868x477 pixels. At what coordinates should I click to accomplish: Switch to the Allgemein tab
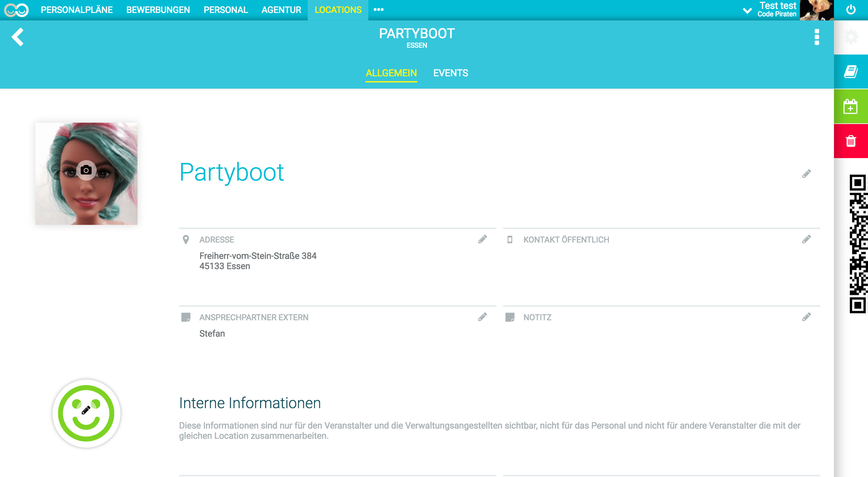pos(391,73)
